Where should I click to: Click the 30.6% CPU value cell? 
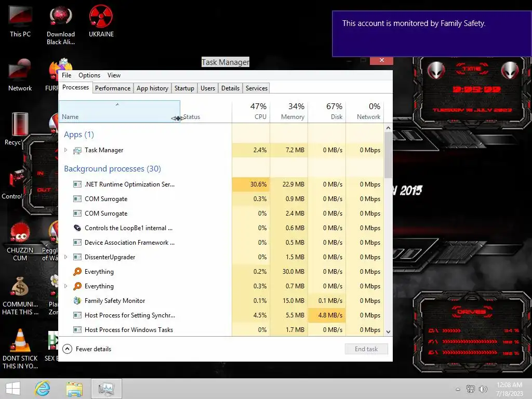(x=251, y=184)
